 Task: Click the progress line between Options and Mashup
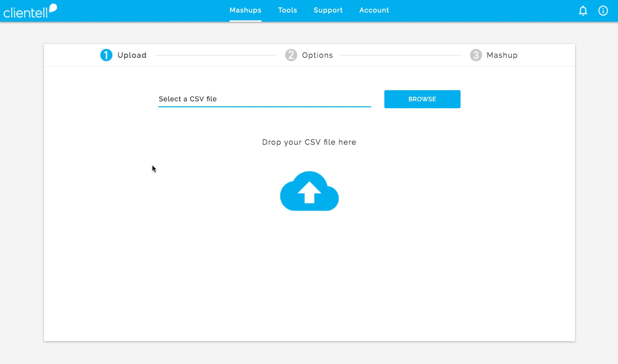tap(400, 55)
